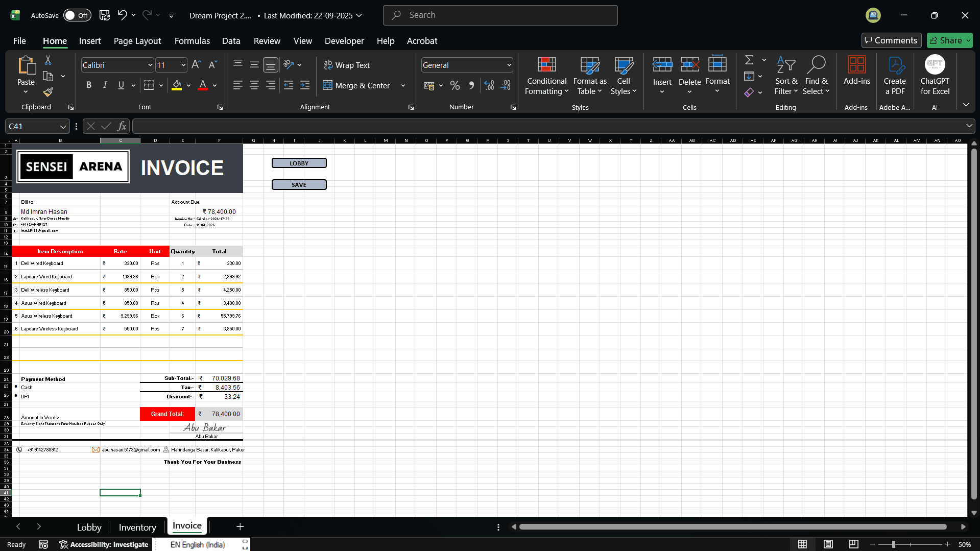
Task: Click Increase Decimal icon
Action: click(x=489, y=85)
